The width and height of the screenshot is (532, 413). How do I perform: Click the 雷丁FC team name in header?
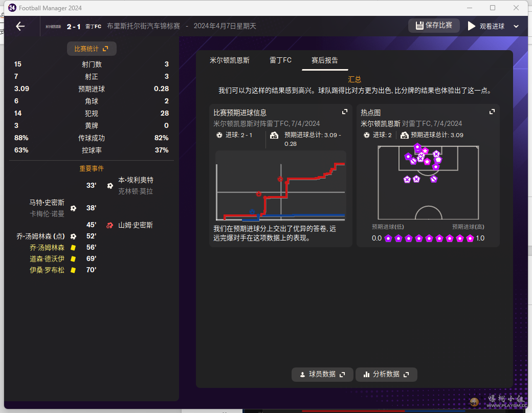point(93,27)
